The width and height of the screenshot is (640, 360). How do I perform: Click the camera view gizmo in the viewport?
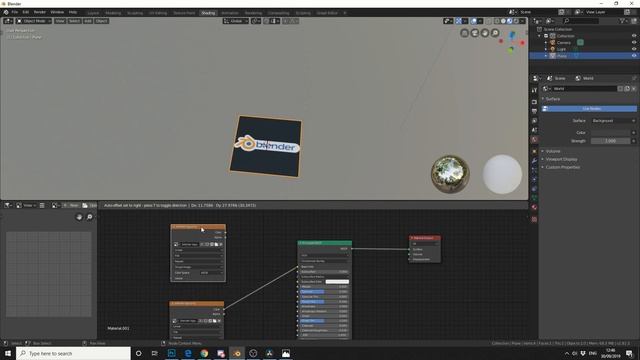(x=475, y=33)
